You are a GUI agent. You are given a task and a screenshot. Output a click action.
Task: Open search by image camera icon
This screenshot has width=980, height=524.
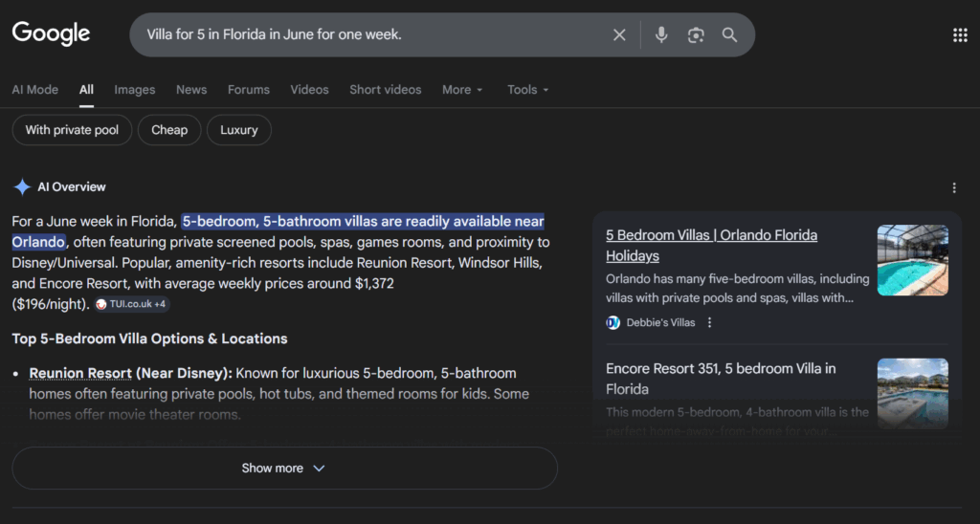(x=696, y=35)
